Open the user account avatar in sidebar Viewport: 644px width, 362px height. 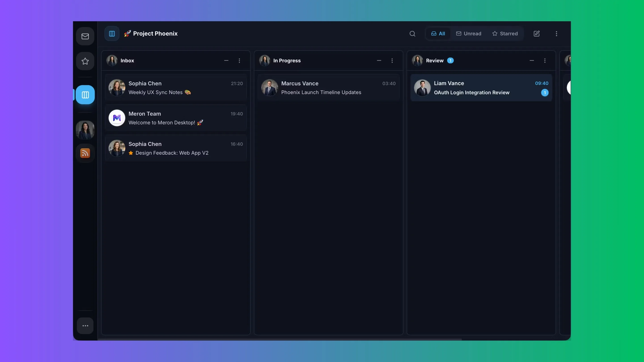pyautogui.click(x=85, y=130)
